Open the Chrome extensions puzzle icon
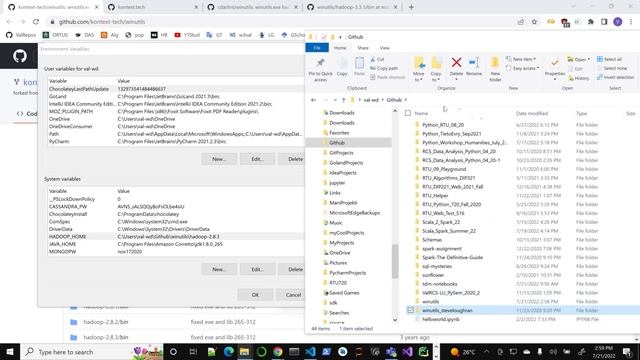This screenshot has height=360, width=640. coord(591,22)
